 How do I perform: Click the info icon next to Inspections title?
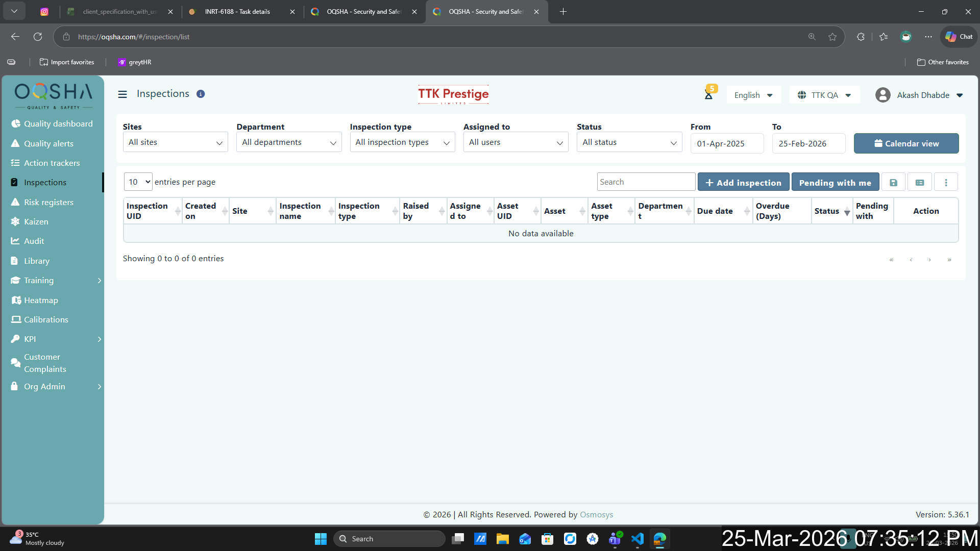201,94
